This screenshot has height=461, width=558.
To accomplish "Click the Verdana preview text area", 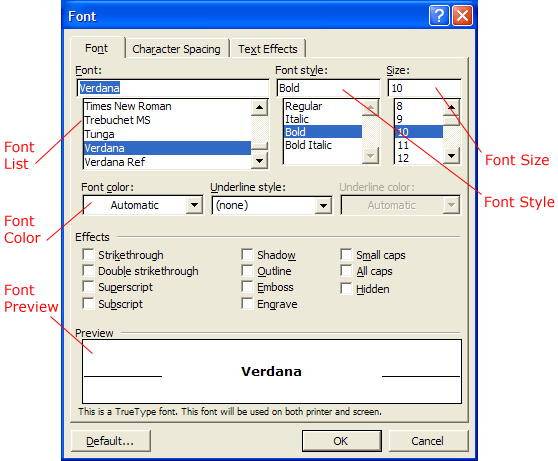I will [272, 371].
